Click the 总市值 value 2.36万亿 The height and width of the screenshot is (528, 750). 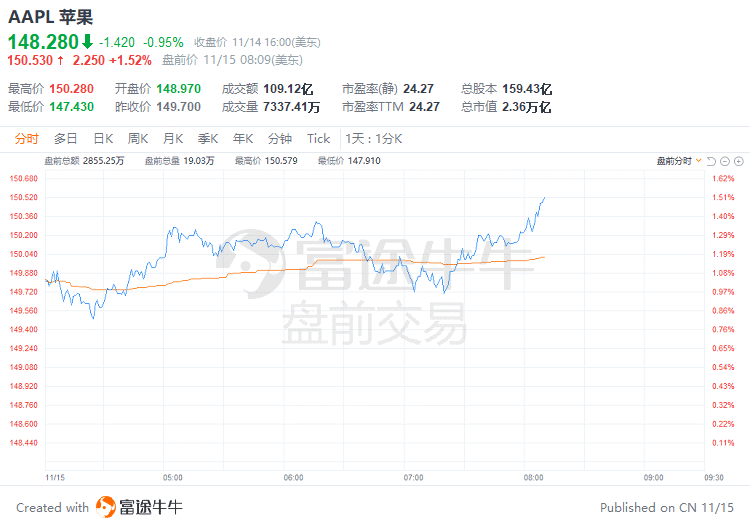pos(527,107)
